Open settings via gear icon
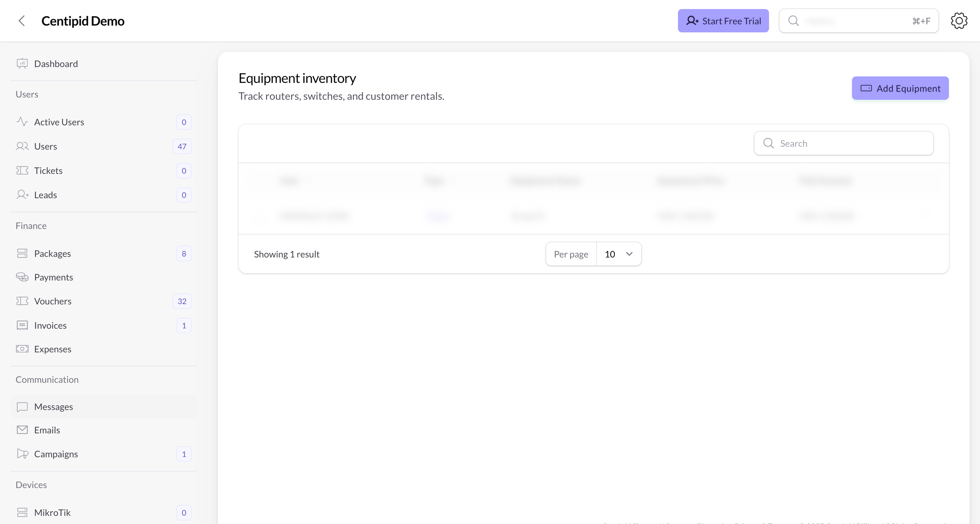Viewport: 980px width, 524px height. tap(959, 21)
